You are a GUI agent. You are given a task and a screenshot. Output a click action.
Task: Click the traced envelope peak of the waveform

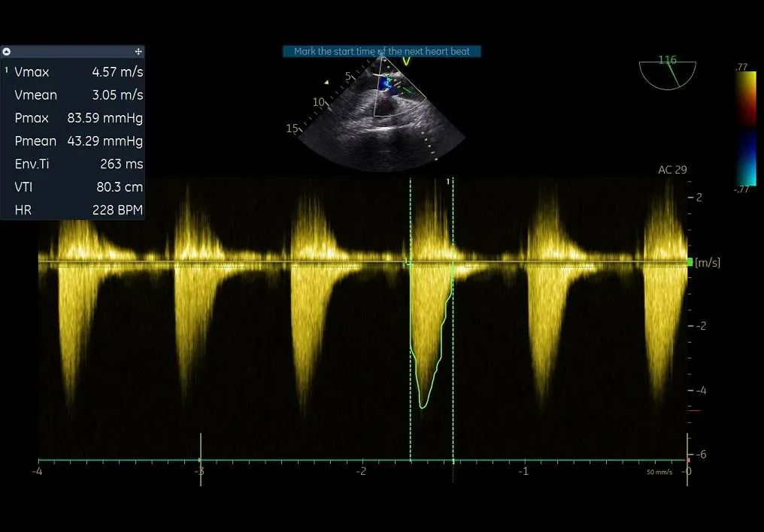point(423,407)
